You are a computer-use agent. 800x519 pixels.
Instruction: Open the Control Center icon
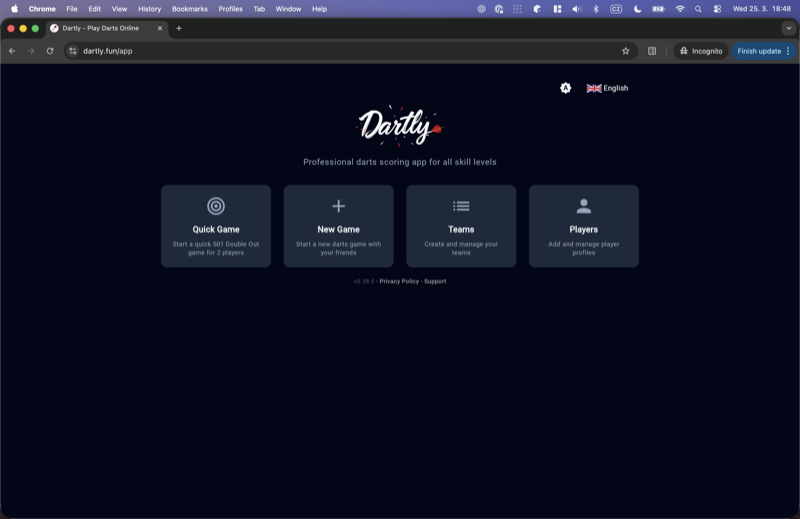717,9
